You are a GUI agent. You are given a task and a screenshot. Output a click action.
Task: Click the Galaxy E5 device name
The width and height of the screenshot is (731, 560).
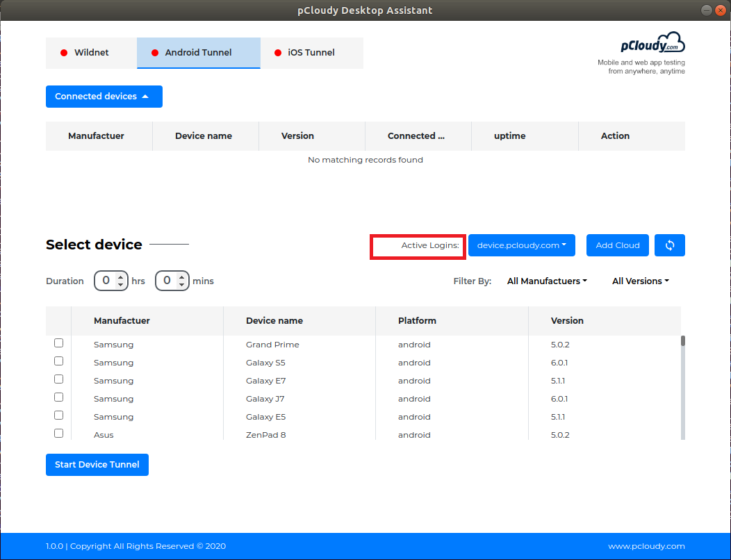pos(265,417)
